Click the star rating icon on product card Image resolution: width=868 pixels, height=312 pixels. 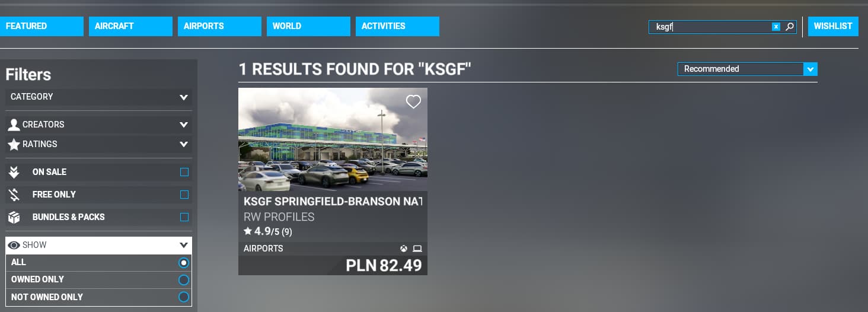click(x=248, y=231)
